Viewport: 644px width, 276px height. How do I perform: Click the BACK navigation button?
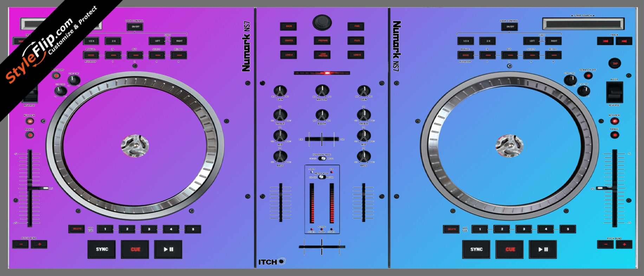[289, 26]
